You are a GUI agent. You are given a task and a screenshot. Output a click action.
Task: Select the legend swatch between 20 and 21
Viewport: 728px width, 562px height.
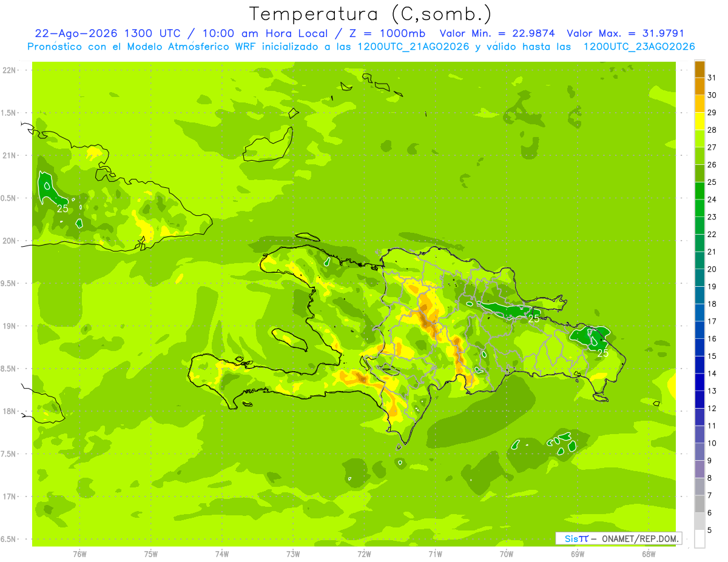(699, 261)
